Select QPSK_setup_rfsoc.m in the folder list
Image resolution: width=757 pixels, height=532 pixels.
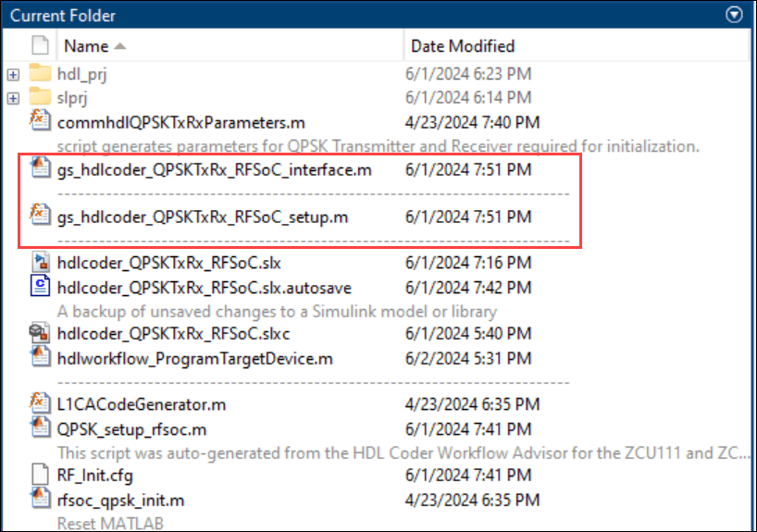tap(131, 429)
